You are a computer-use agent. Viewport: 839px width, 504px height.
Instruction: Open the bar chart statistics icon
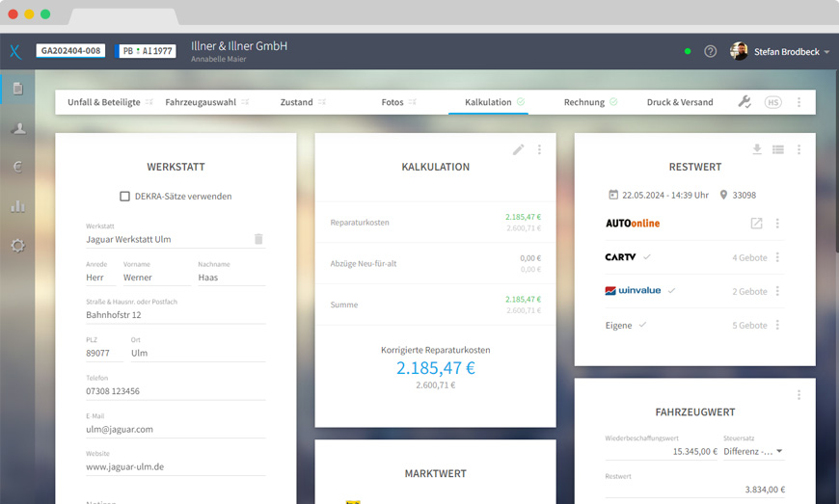click(17, 205)
